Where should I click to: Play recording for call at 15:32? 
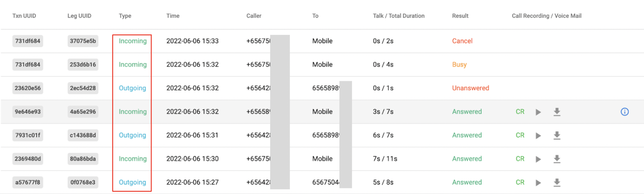[x=538, y=112]
